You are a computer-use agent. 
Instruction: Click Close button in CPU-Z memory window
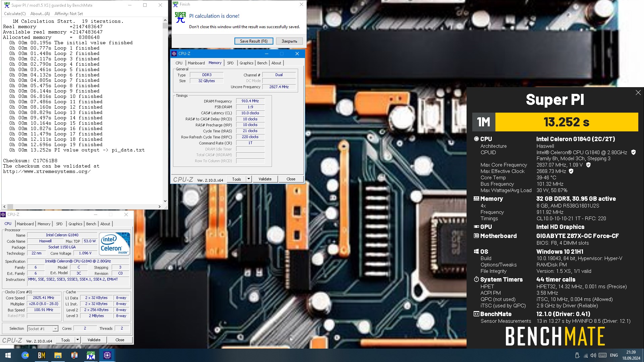[x=291, y=179]
